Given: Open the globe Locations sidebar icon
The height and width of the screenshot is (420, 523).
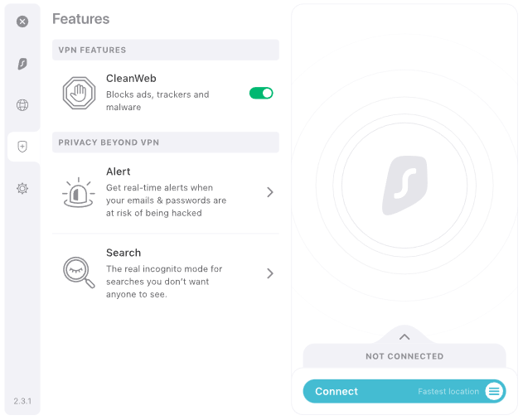Looking at the screenshot, I should pyautogui.click(x=22, y=105).
